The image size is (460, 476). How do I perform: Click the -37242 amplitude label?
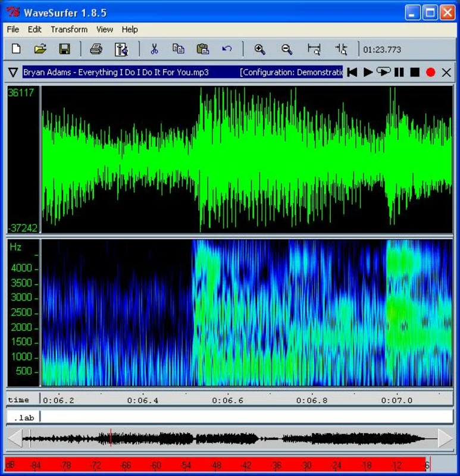[x=23, y=228]
